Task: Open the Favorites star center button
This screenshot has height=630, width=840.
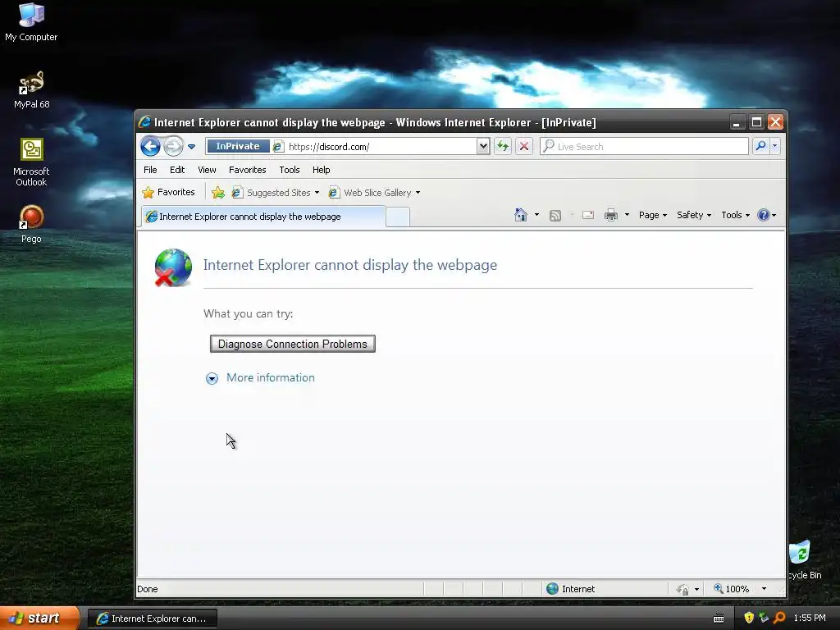Action: click(x=168, y=192)
